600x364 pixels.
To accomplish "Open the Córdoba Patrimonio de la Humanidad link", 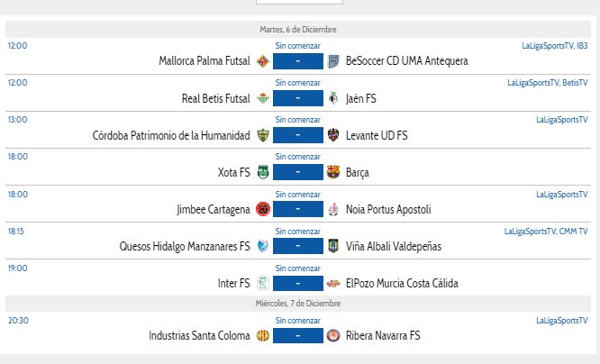I will [171, 135].
